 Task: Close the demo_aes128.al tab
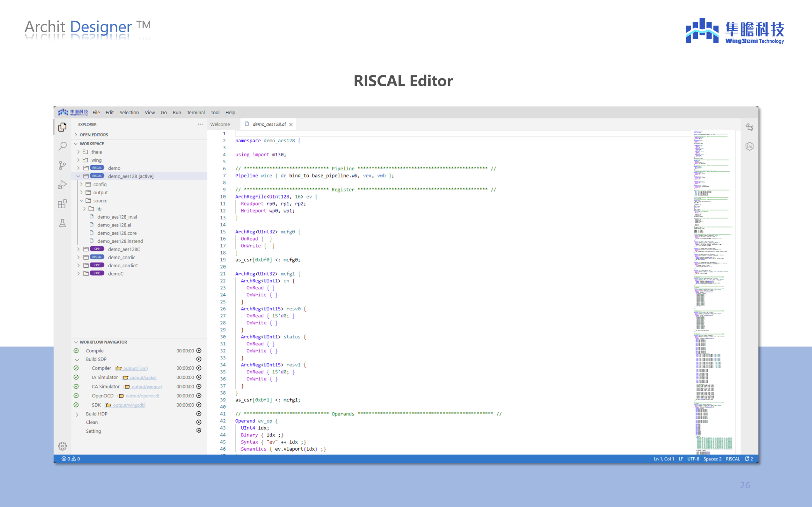(x=291, y=125)
